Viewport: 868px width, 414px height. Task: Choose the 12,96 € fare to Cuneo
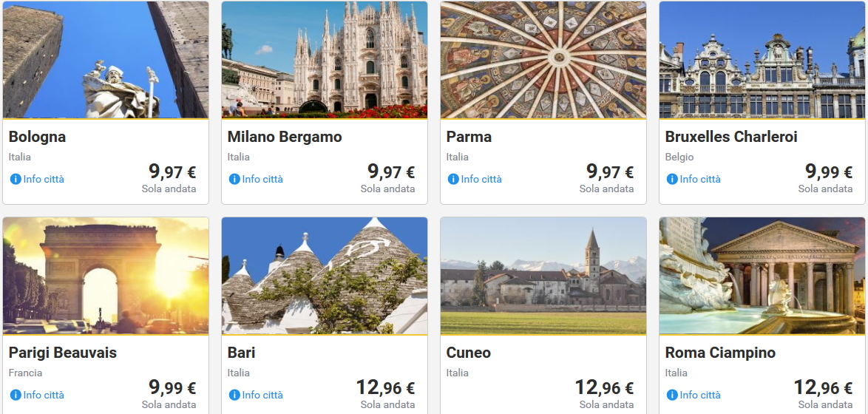pos(606,388)
